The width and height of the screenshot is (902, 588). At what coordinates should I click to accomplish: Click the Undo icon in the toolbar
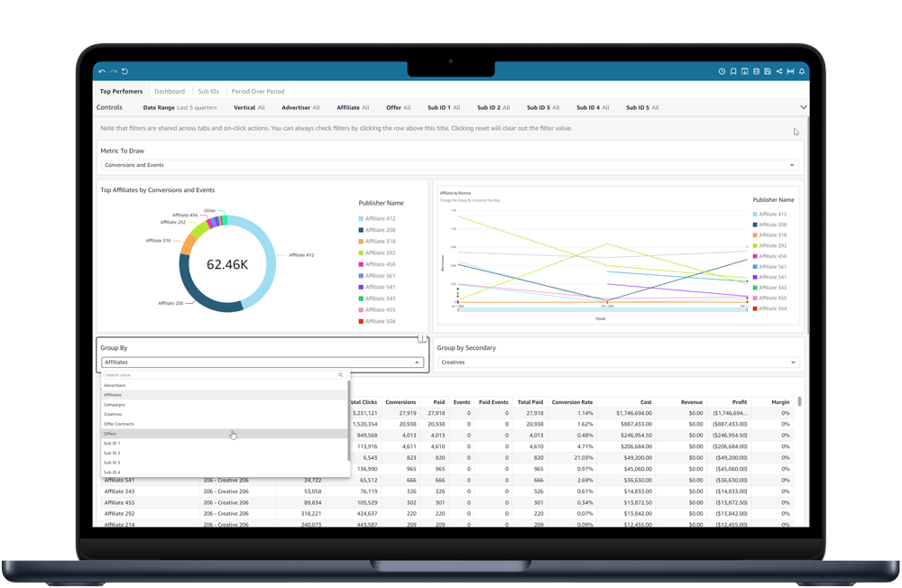[102, 70]
